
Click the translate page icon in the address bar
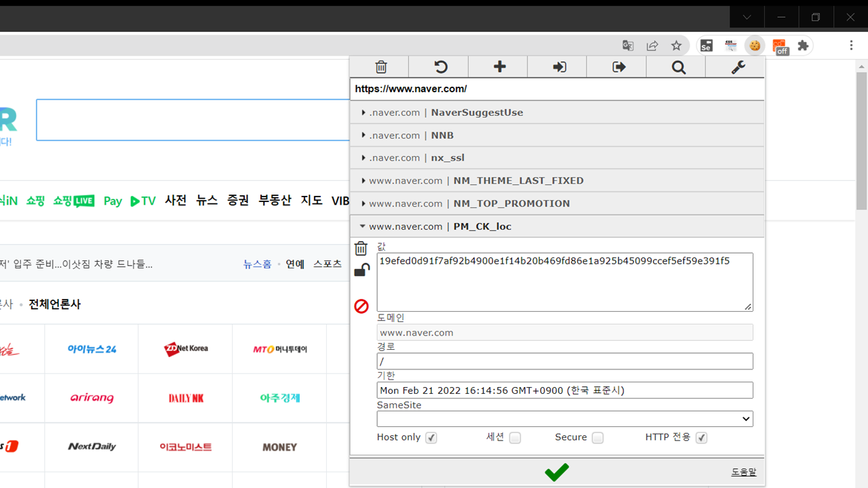pyautogui.click(x=628, y=45)
